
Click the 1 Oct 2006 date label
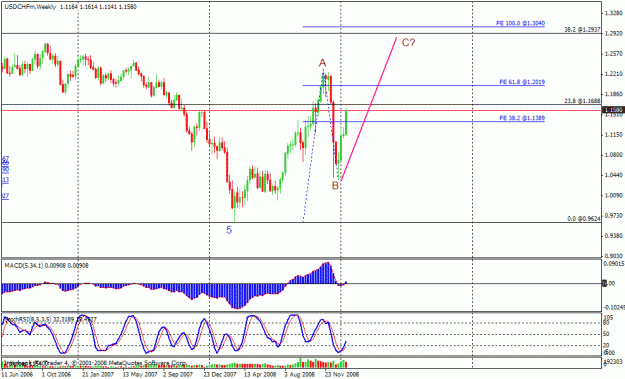point(56,375)
